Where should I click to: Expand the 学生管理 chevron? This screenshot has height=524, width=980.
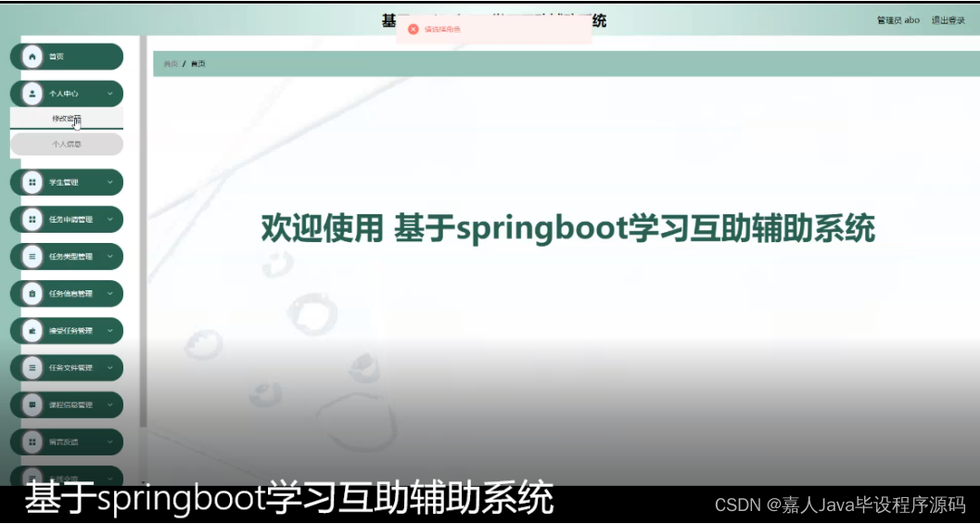click(110, 183)
